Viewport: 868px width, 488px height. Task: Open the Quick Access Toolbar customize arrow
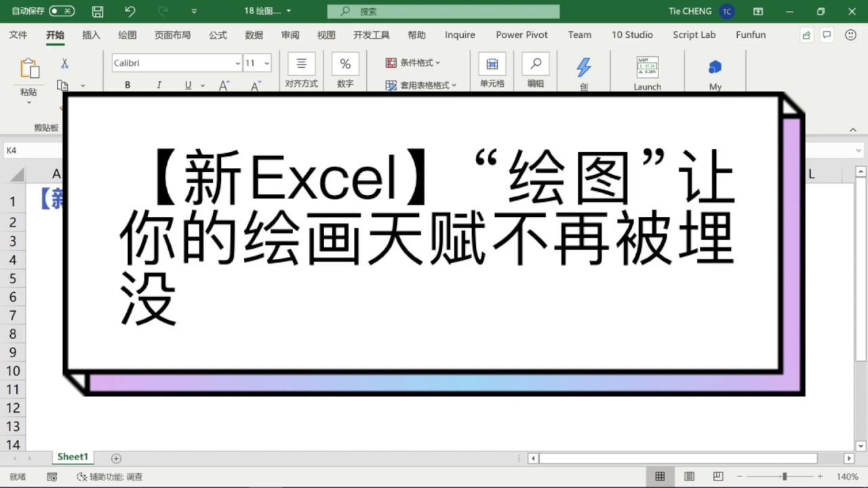(194, 12)
